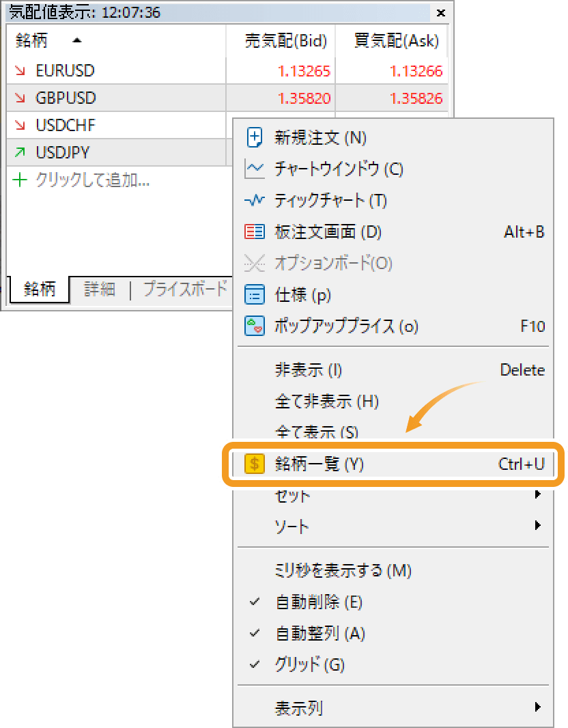Toggle 自動削除 (E) auto remove option
The image size is (568, 728).
pos(393,602)
